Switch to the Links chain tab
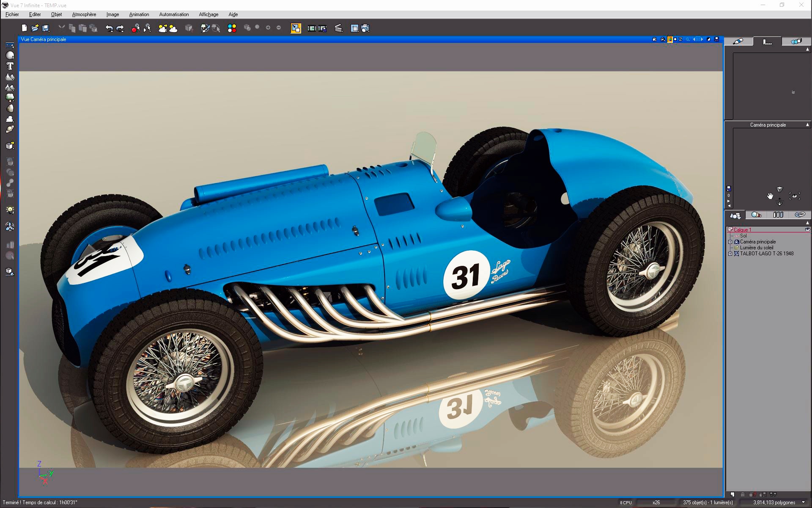Viewport: 812px width, 508px height. click(x=799, y=215)
